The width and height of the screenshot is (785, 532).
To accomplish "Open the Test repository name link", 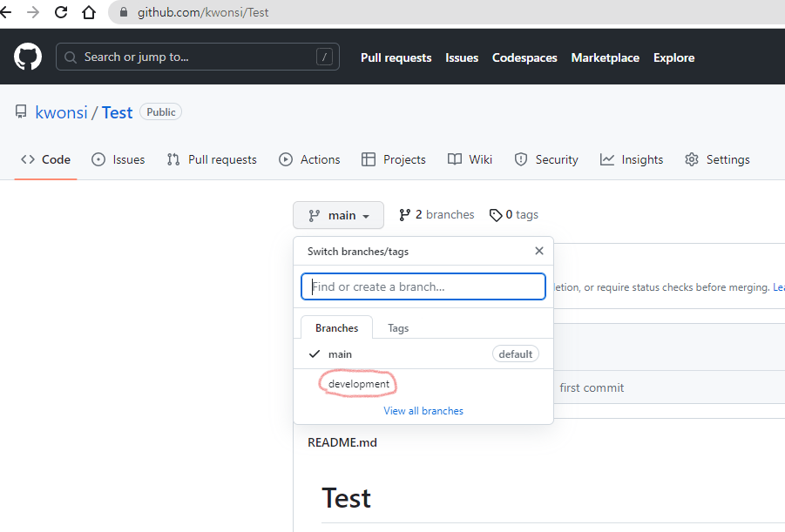I will coord(117,112).
